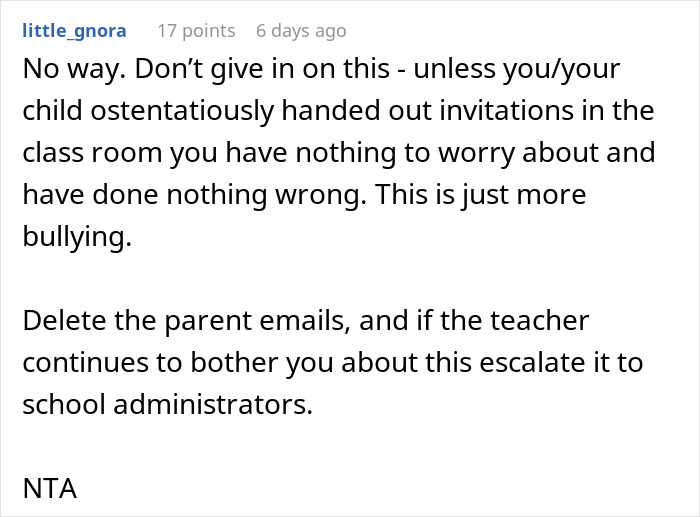The image size is (700, 517).
Task: Click the word "bullying."
Action: coord(75,239)
